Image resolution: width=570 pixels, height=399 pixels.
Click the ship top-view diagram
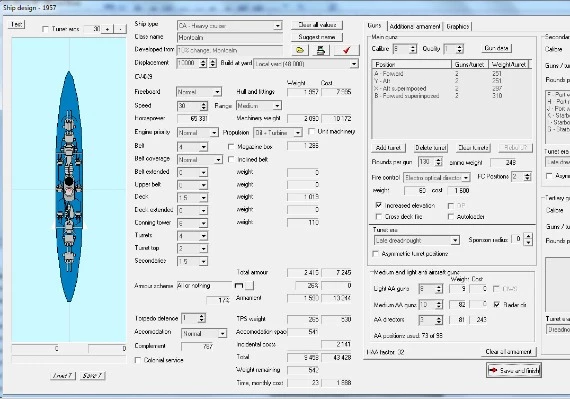(69, 189)
